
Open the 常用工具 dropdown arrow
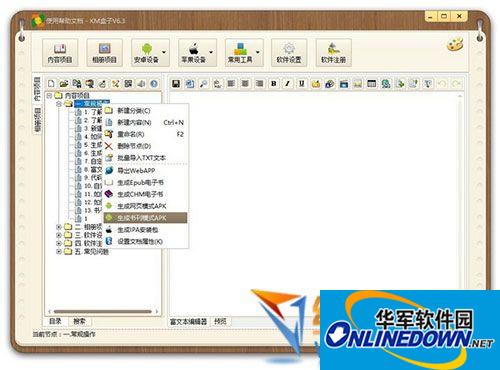click(x=258, y=52)
